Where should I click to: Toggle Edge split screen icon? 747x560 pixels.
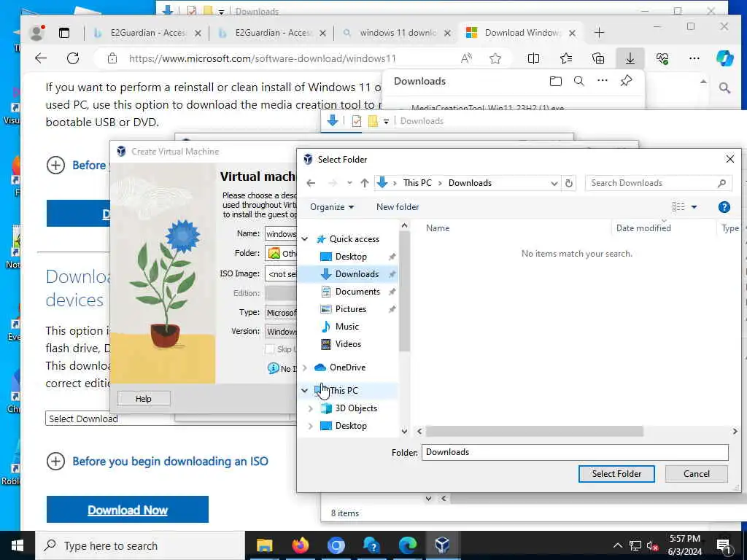[x=533, y=58]
